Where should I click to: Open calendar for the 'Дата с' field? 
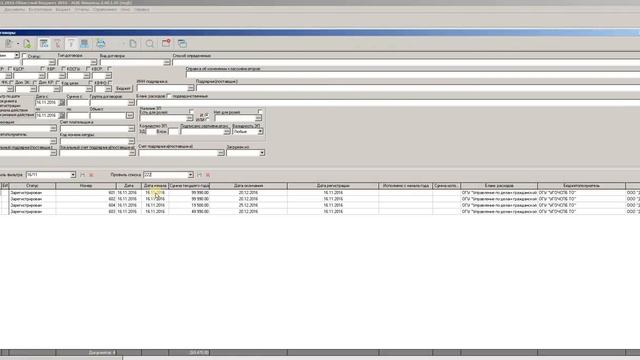[x=62, y=103]
